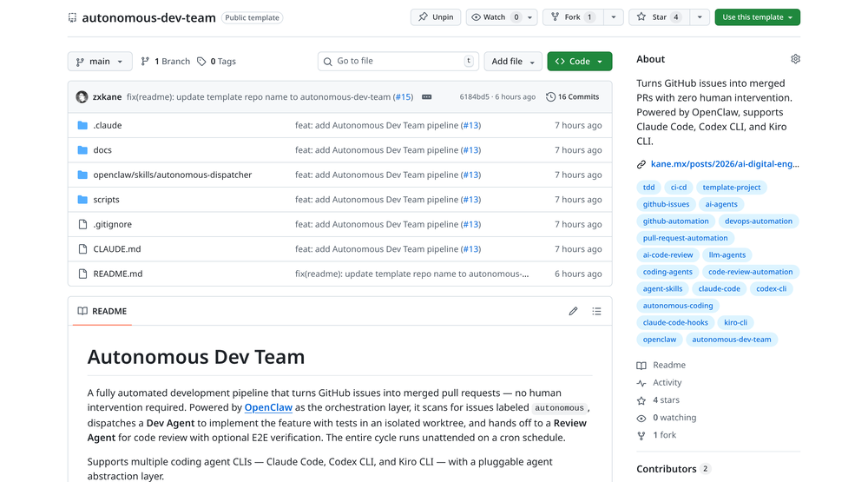This screenshot has height=482, width=868.
Task: Select the code-review-automation topic tag
Action: click(751, 272)
